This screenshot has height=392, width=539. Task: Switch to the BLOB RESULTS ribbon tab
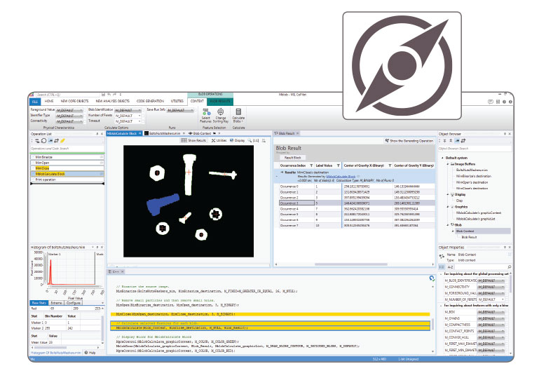click(220, 102)
